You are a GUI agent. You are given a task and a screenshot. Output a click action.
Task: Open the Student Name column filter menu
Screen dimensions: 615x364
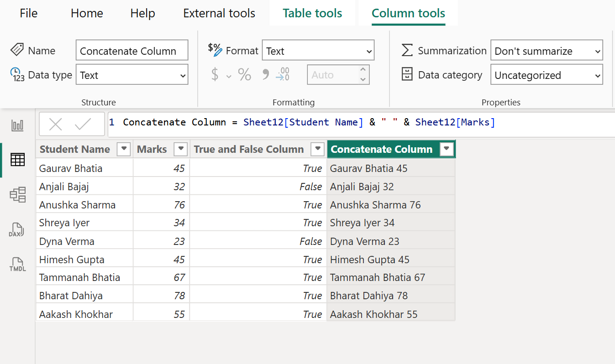click(123, 149)
